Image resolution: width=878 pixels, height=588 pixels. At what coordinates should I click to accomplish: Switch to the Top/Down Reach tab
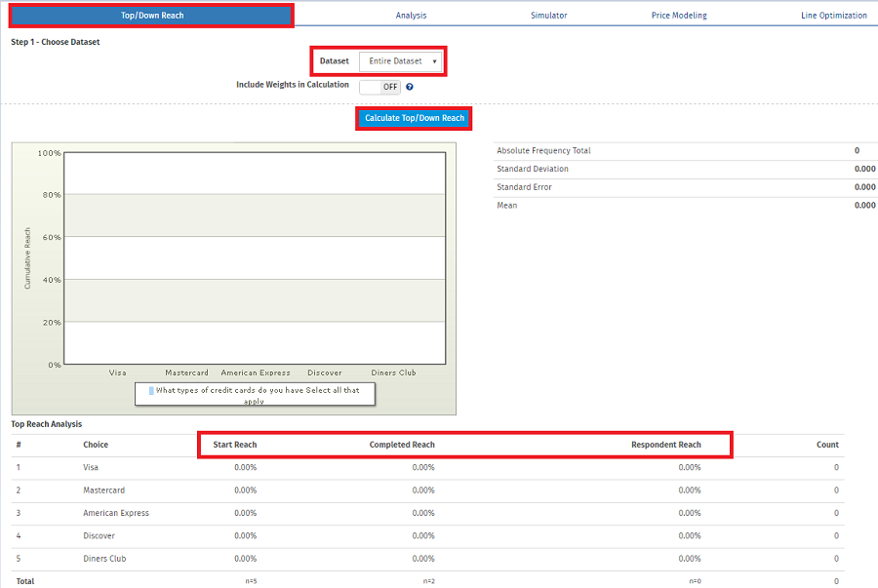(x=152, y=16)
